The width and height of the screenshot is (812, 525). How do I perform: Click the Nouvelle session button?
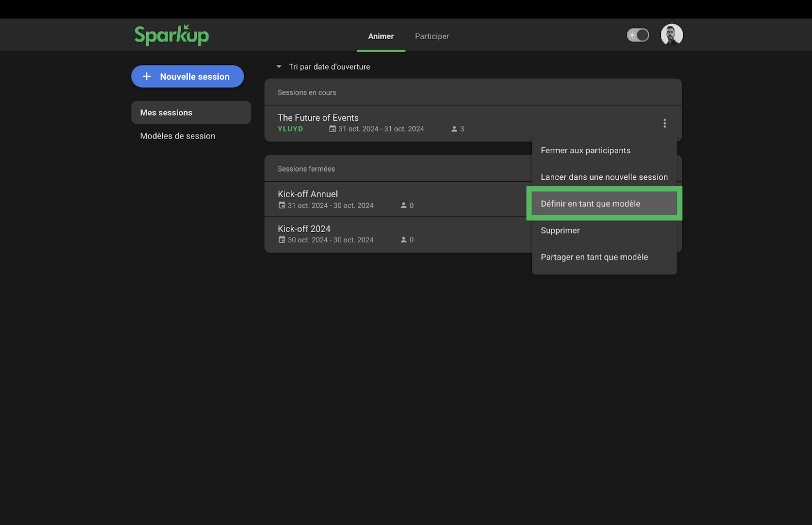coord(187,77)
